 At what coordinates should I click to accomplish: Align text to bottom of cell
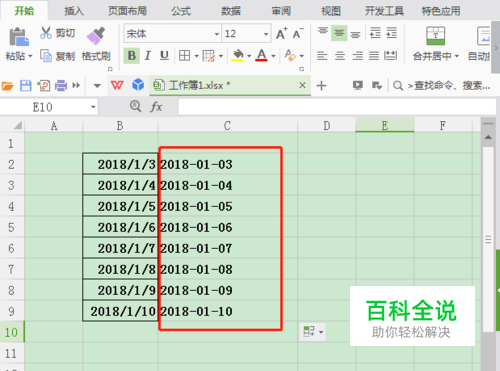click(x=355, y=34)
